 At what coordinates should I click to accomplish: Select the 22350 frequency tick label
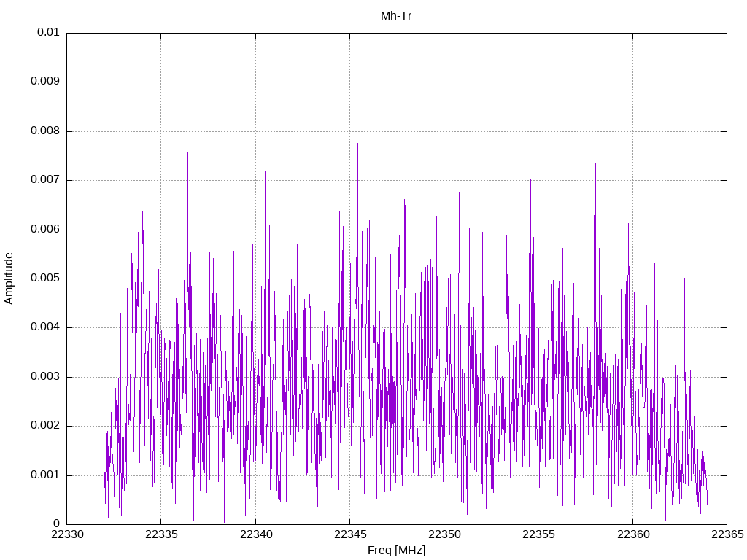tap(444, 535)
